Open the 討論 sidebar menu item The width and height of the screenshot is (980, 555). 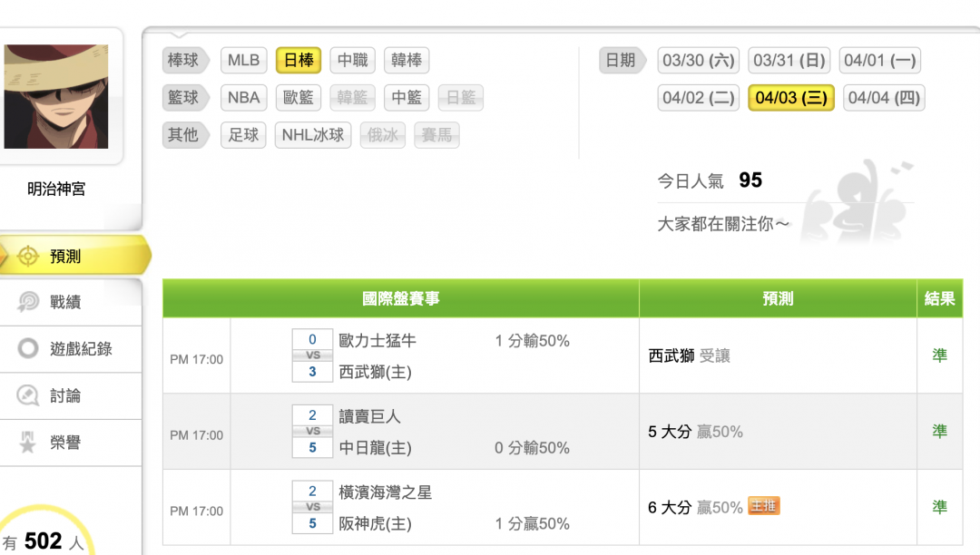click(71, 395)
